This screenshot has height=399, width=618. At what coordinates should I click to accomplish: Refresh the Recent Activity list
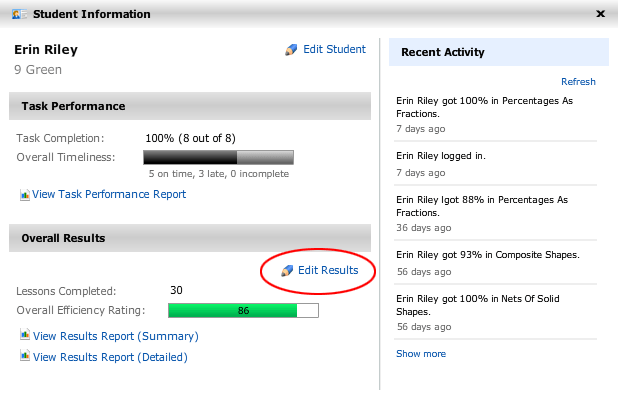578,82
